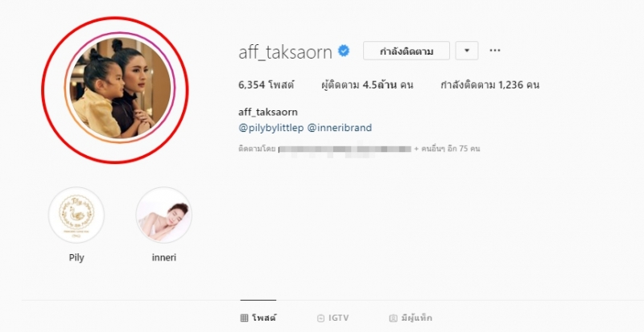Screen dimensions: 644x332
Task: Show the 75 other mutual followers
Action: tap(448, 149)
